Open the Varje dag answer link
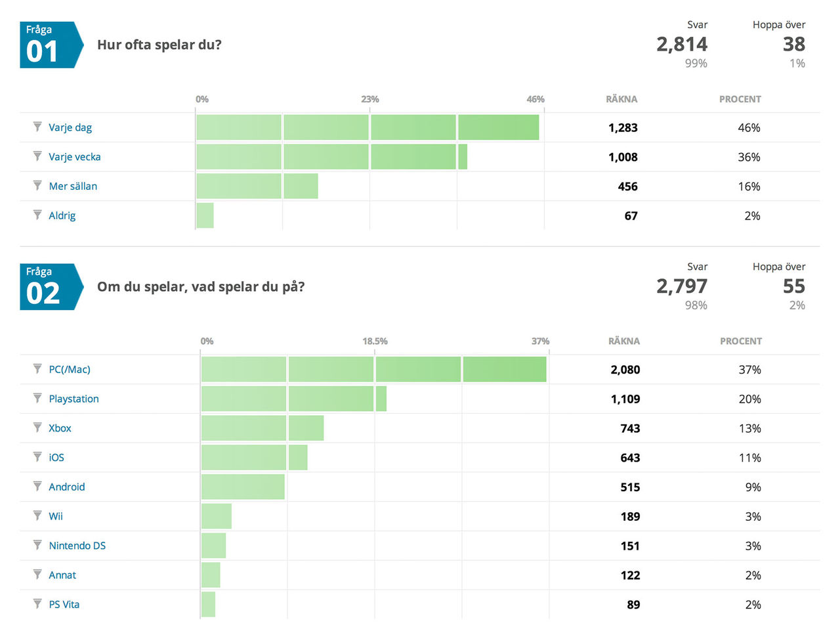Screen dimensions: 840x639 [x=70, y=127]
